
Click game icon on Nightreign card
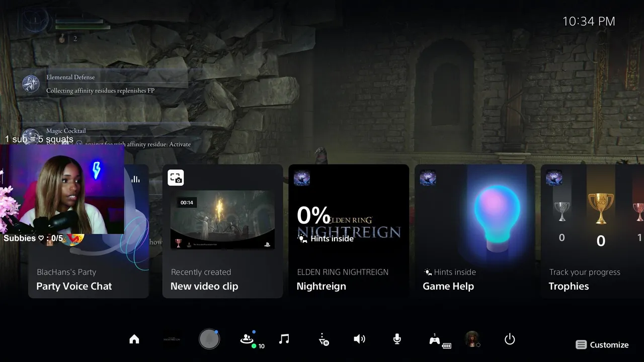pos(302,177)
